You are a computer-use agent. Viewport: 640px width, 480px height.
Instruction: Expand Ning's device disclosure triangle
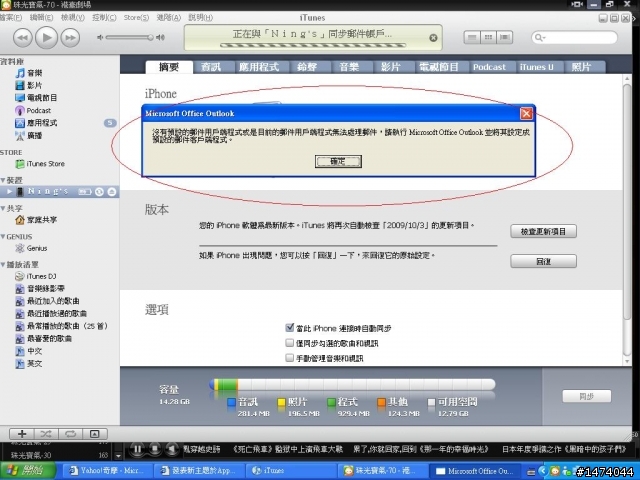10,191
